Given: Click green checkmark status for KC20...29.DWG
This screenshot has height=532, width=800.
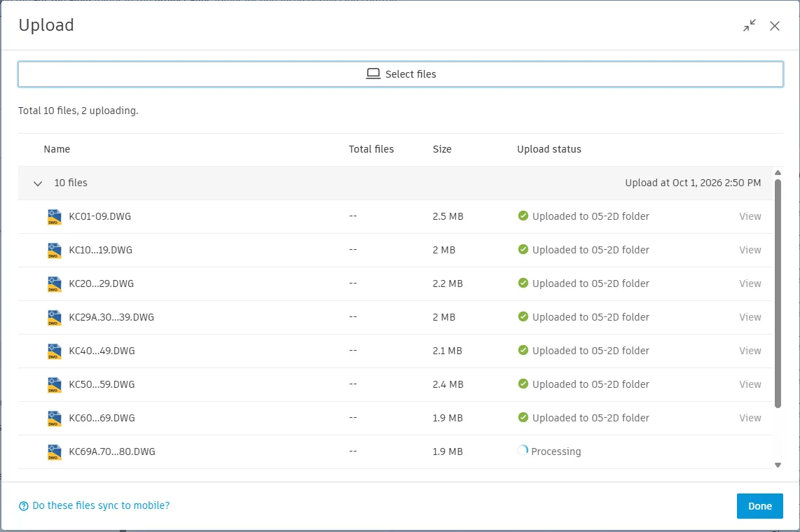Looking at the screenshot, I should (x=523, y=283).
